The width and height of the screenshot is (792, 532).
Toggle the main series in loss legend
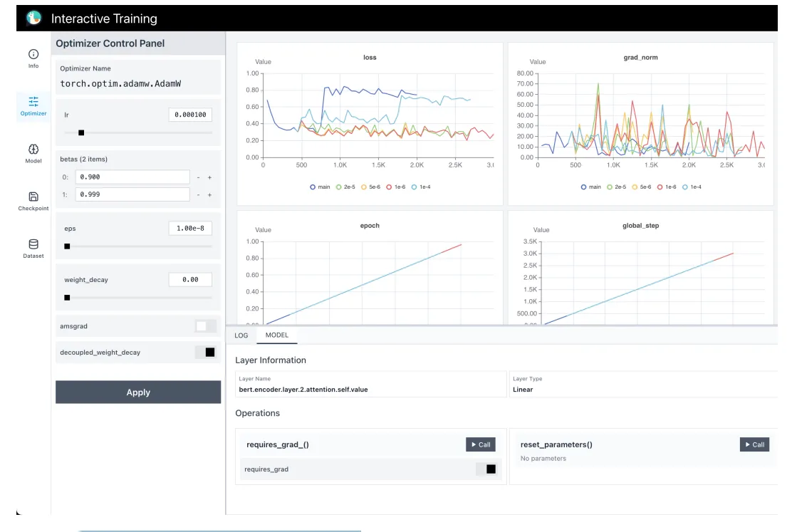pyautogui.click(x=320, y=187)
